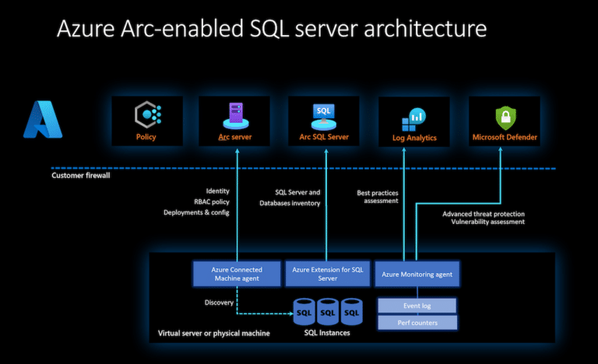Viewport: 598px width, 364px height.
Task: Click the Customer firewall label
Action: [81, 175]
